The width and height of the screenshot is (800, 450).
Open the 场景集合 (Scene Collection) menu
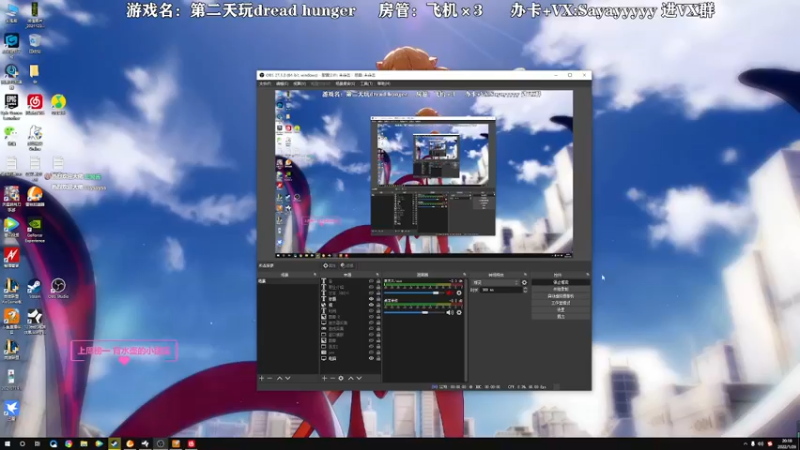pos(345,84)
